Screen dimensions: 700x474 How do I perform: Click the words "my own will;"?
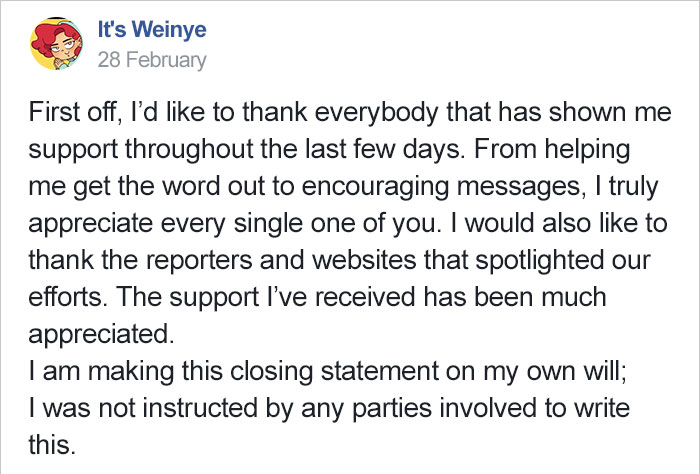pos(557,371)
